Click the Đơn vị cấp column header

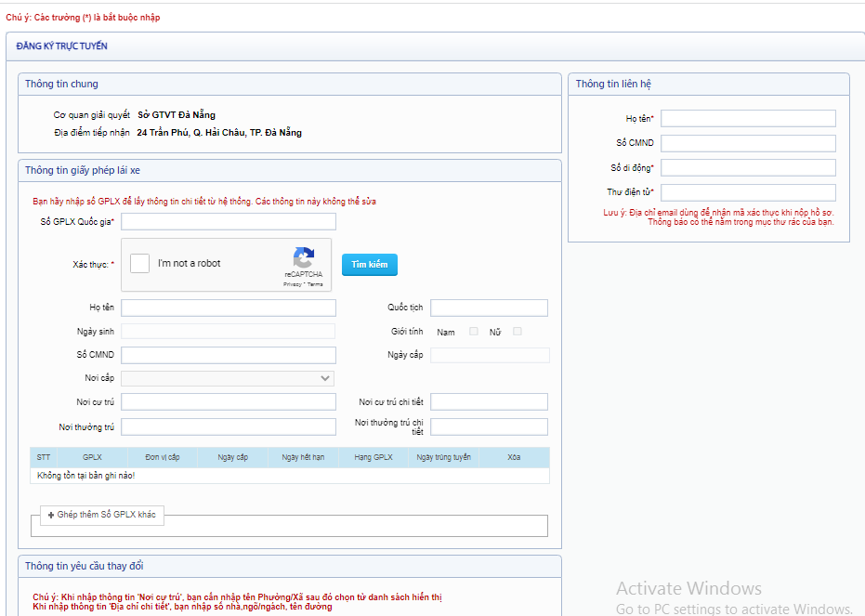163,458
